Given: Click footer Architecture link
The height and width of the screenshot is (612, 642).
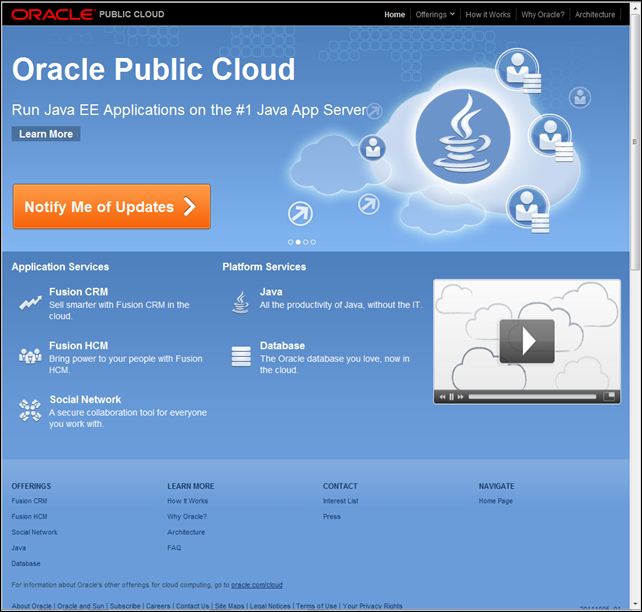Looking at the screenshot, I should click(186, 532).
